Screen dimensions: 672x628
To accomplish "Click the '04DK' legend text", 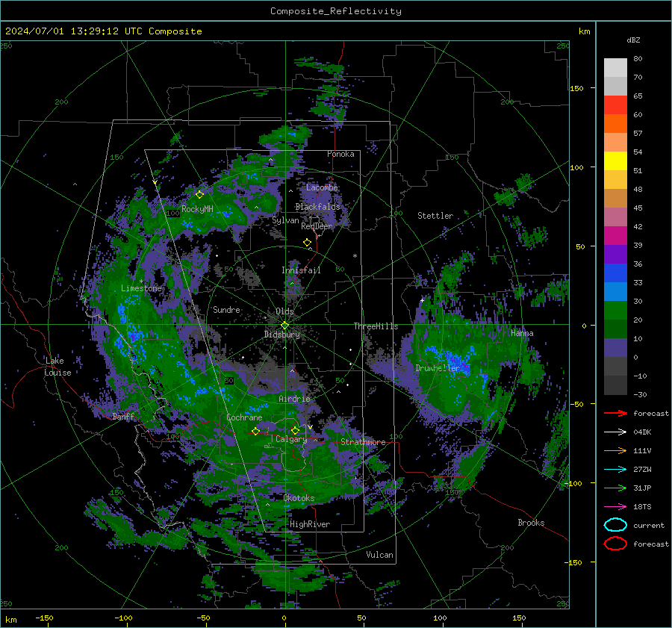I will [x=642, y=432].
